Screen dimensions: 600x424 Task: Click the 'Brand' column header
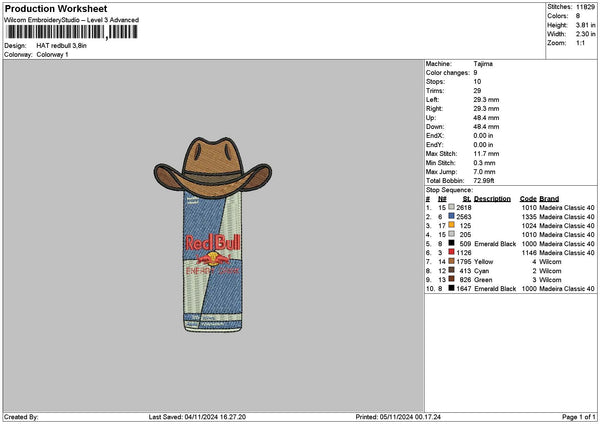[x=549, y=199]
